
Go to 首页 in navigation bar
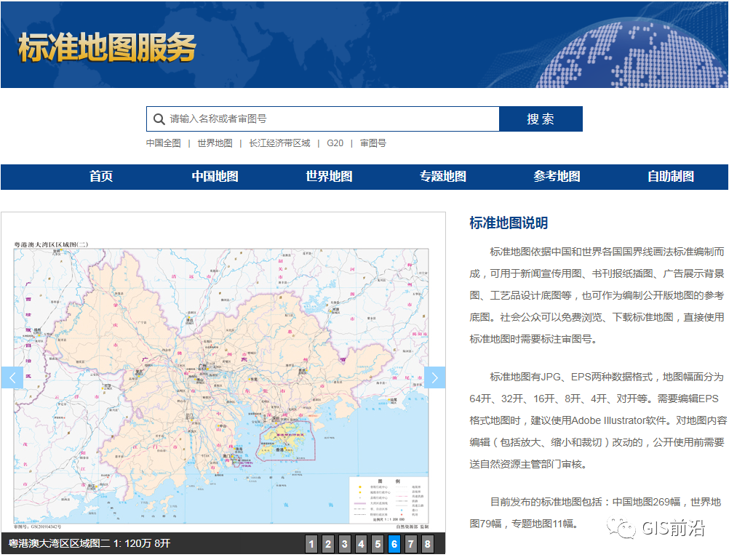click(x=101, y=177)
